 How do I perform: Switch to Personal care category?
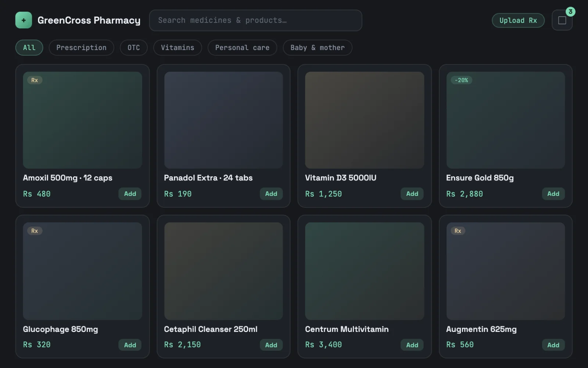[242, 47]
